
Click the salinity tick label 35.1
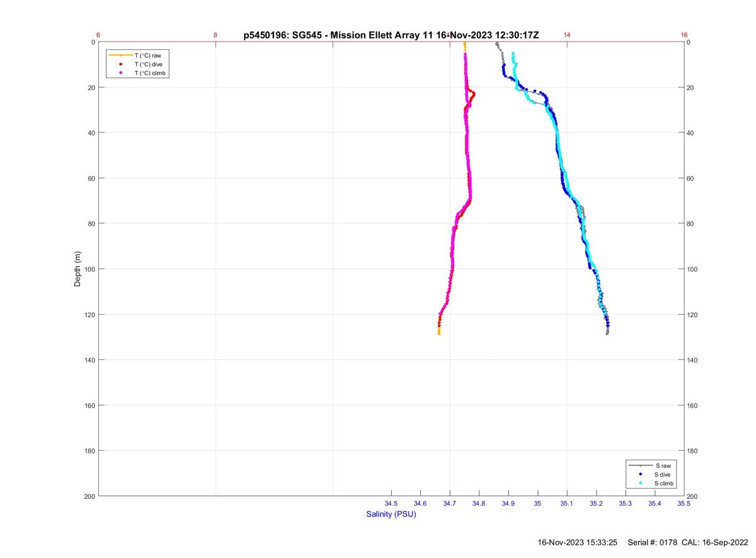tap(567, 503)
